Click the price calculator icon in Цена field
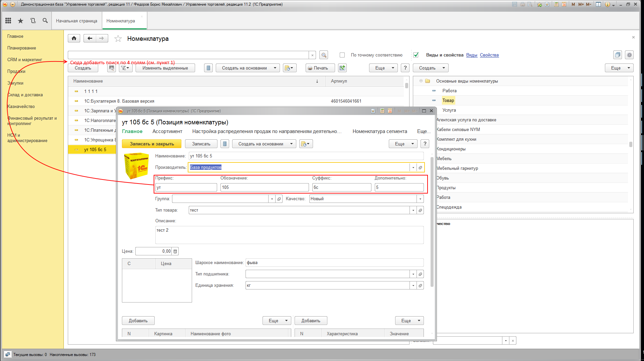Screen dimensions: 644x361 (175, 251)
